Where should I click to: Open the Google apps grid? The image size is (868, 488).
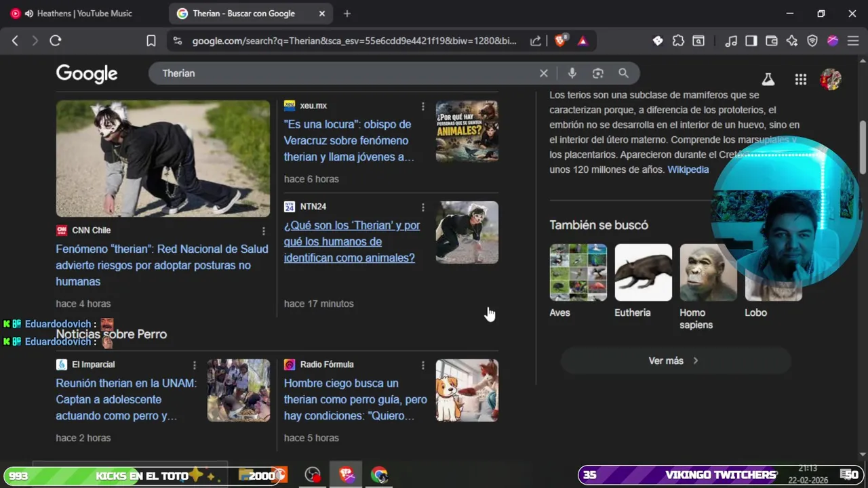point(801,79)
